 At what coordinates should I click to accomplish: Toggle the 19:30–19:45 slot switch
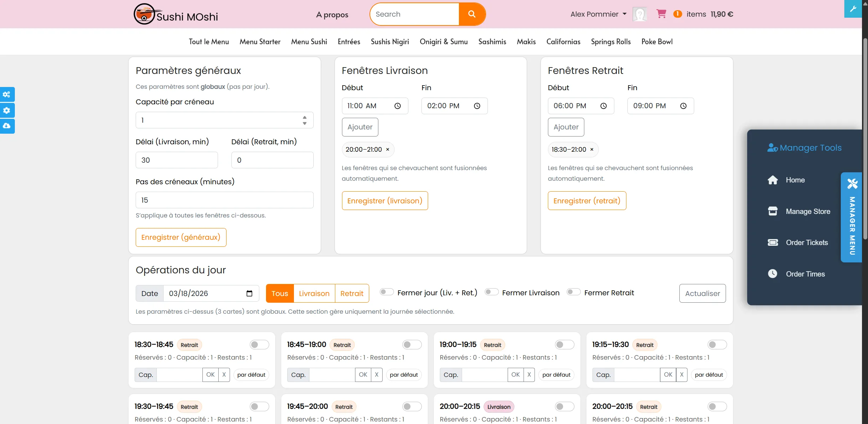(x=259, y=406)
